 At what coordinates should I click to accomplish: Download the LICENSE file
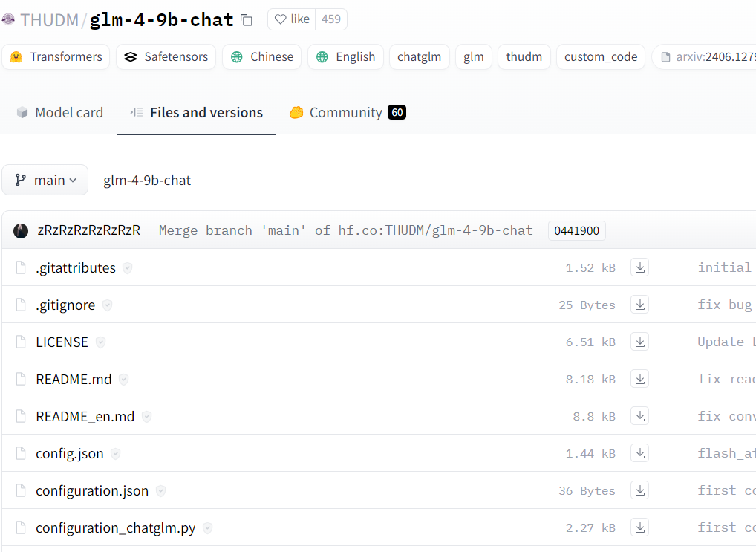640,342
